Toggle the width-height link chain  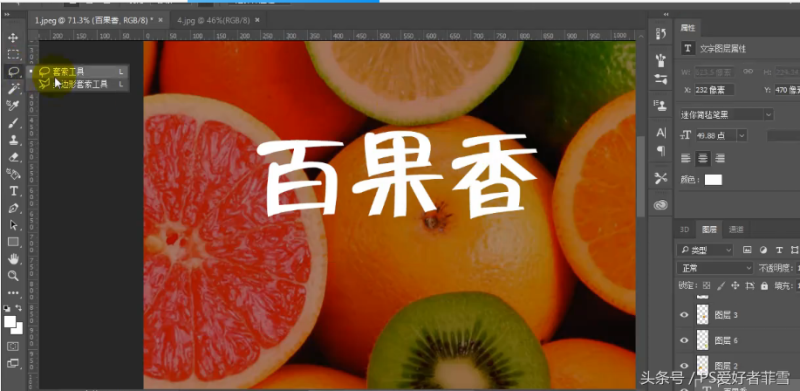coord(748,72)
